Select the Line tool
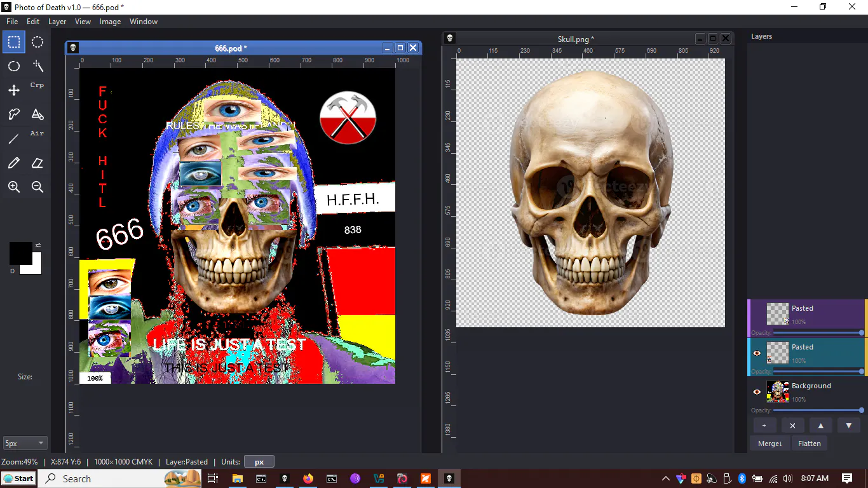Image resolution: width=868 pixels, height=488 pixels. coord(13,139)
